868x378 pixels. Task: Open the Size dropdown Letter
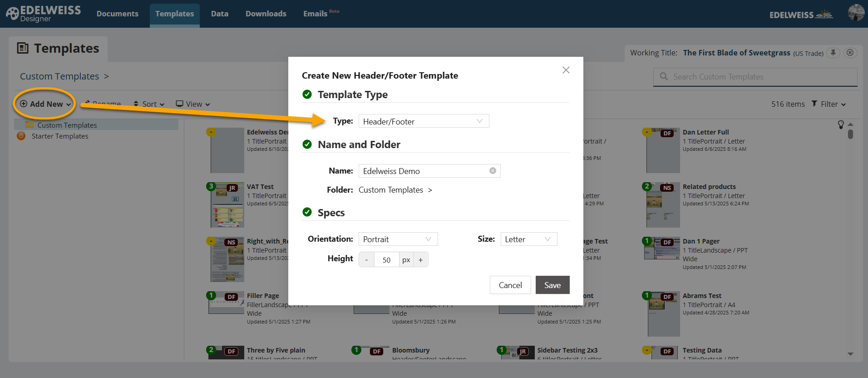(x=529, y=239)
